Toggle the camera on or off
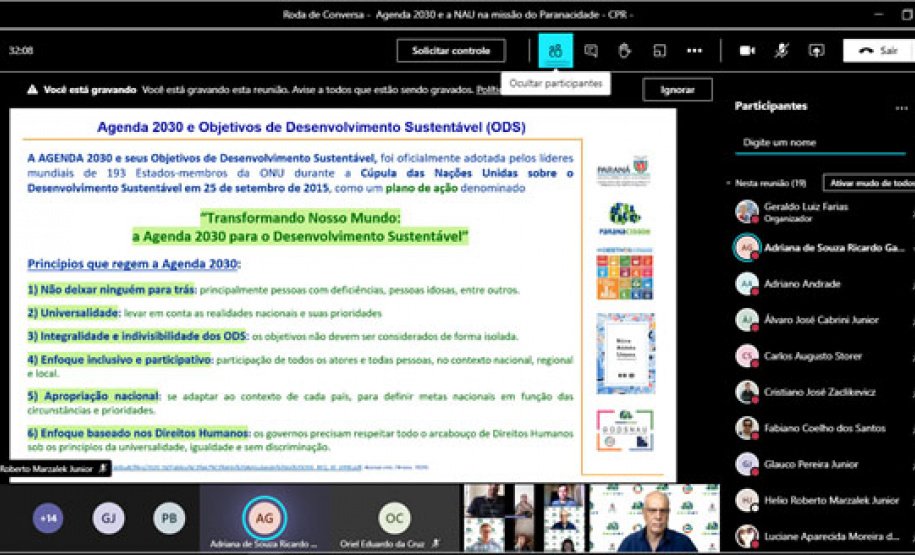Viewport: 915px width, 555px height. [746, 50]
